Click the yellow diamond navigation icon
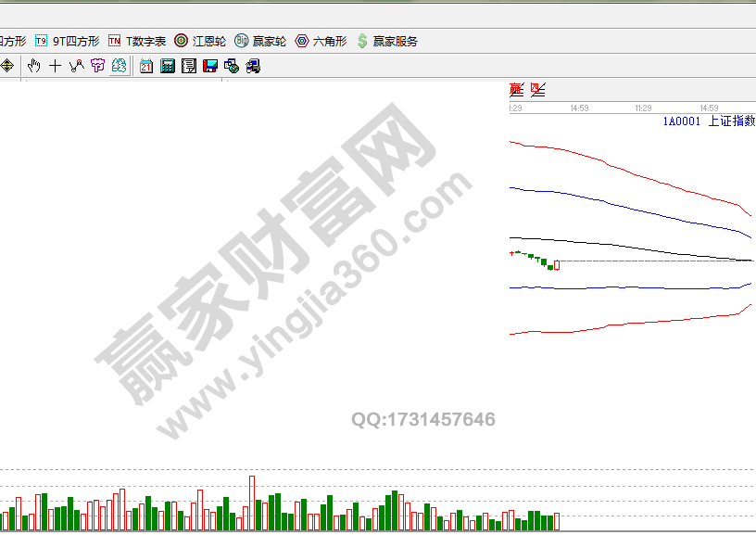This screenshot has width=756, height=535. point(6,66)
